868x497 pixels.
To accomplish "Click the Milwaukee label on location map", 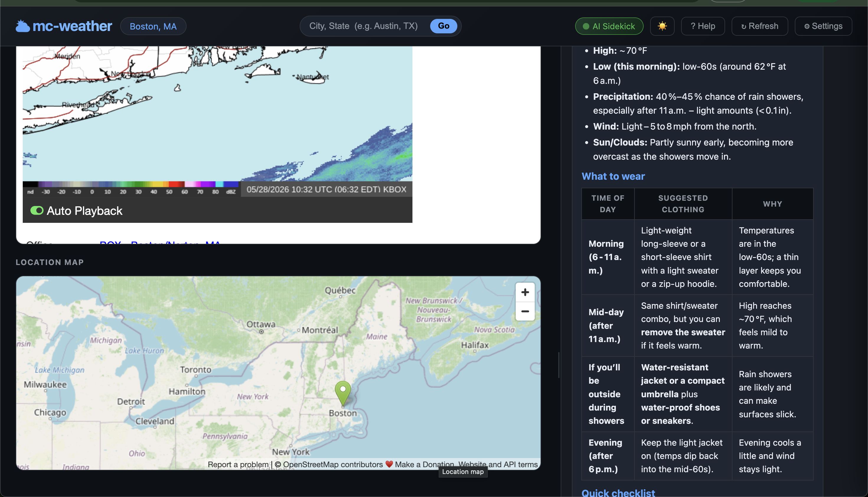I will pos(45,385).
